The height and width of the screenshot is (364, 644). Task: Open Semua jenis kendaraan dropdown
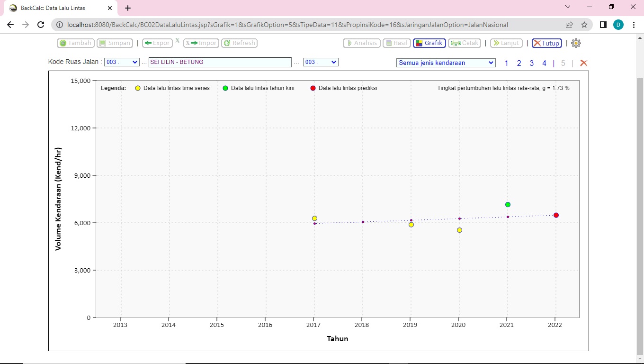(446, 63)
